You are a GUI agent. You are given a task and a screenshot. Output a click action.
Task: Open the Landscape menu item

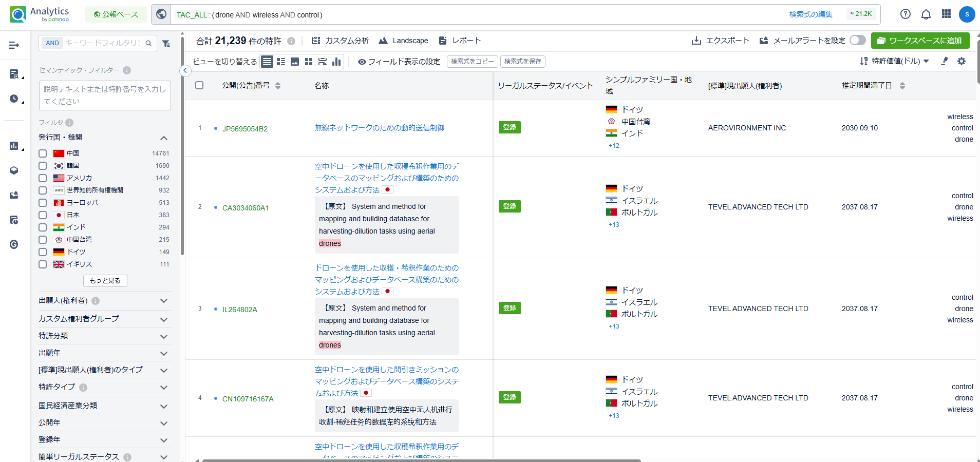(404, 41)
